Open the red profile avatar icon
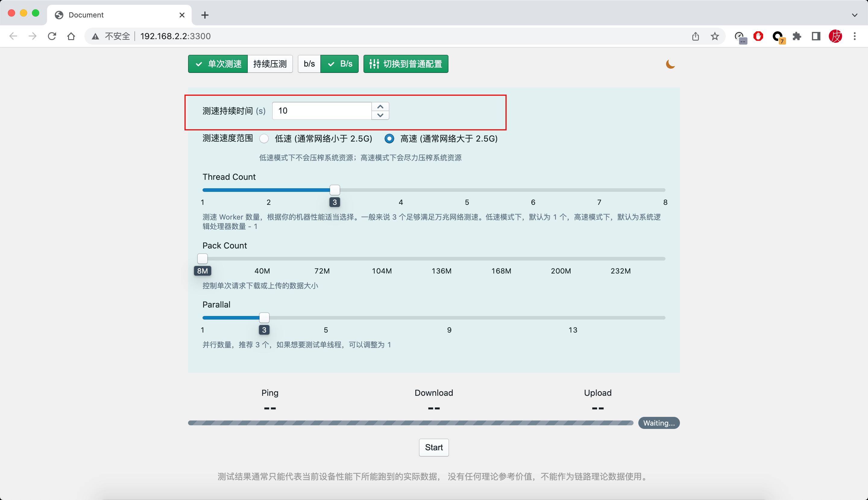 [x=836, y=36]
